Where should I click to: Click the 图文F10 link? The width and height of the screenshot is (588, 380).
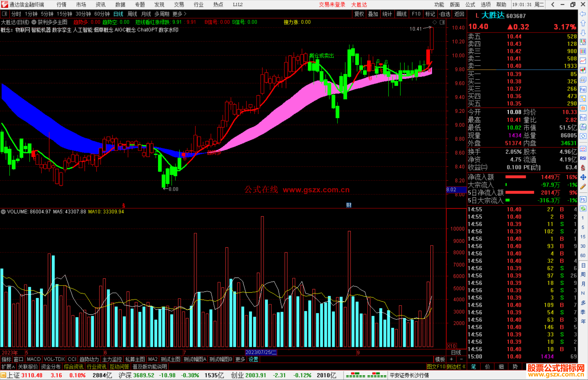(x=436, y=367)
